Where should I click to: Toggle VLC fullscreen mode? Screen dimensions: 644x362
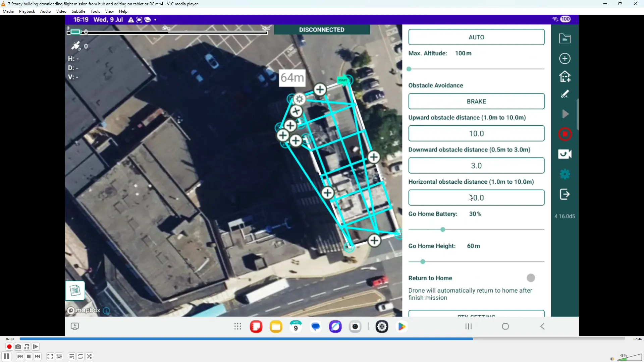(50, 356)
